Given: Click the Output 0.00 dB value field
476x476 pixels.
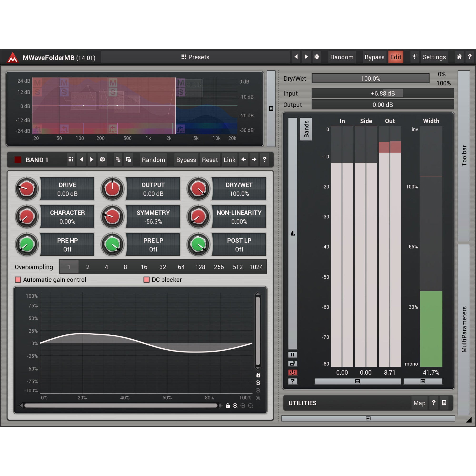Looking at the screenshot, I should (x=153, y=189).
